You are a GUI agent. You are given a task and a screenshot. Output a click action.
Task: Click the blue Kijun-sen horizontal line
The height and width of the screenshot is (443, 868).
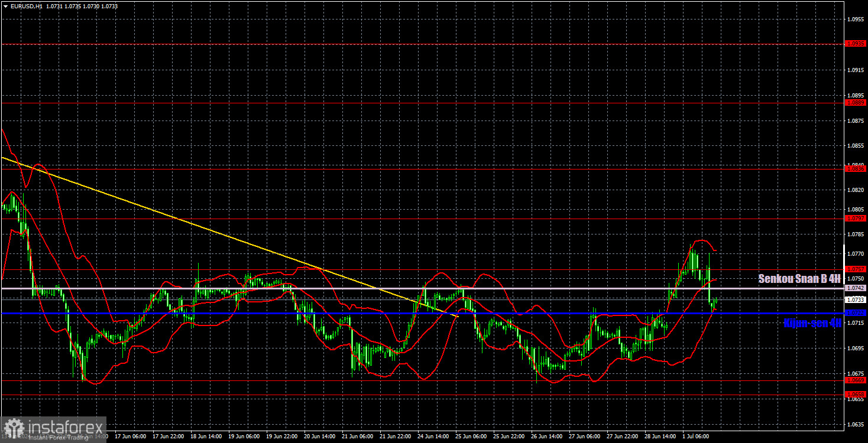[x=422, y=313]
